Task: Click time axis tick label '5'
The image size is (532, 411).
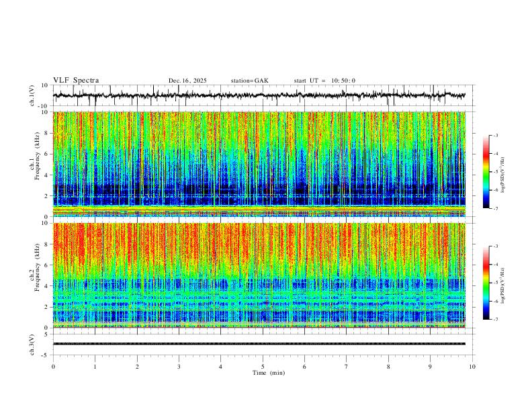Action: (x=263, y=367)
